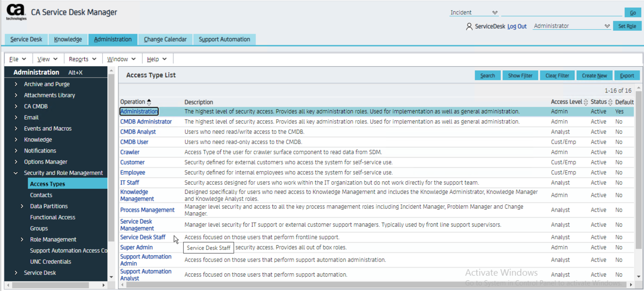Screen dimensions: 644x291
Task: Expand the Archive and Purge node
Action: coord(16,84)
